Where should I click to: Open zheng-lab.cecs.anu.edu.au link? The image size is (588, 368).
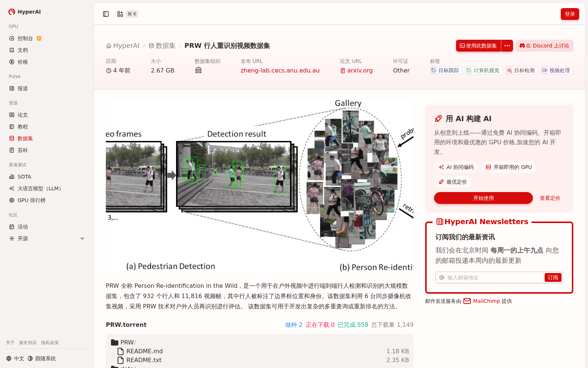(280, 70)
